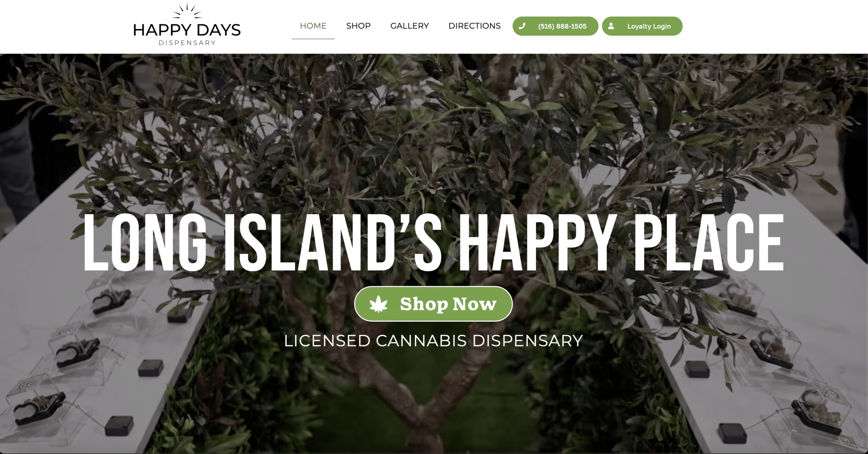Go to the SHOP page
868x454 pixels.
[x=358, y=26]
